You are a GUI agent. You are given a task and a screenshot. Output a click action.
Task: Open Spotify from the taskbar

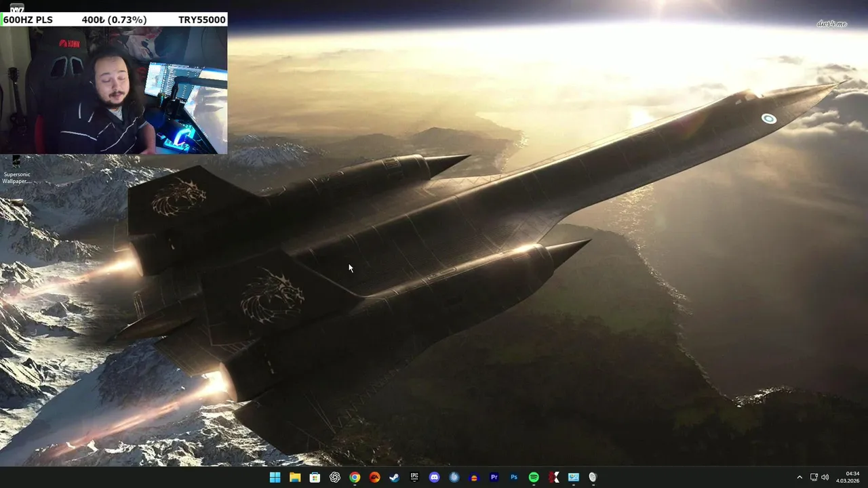534,477
